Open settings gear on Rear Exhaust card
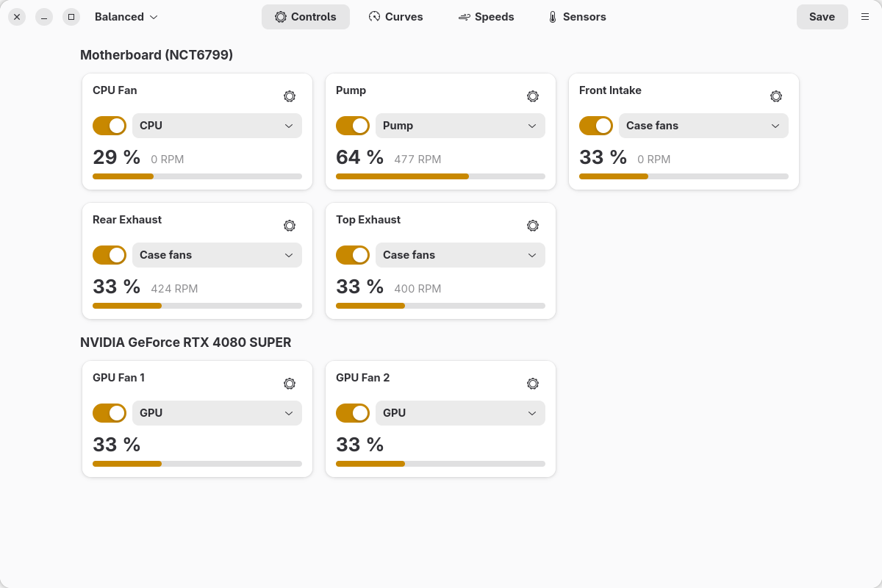This screenshot has width=882, height=588. [290, 226]
